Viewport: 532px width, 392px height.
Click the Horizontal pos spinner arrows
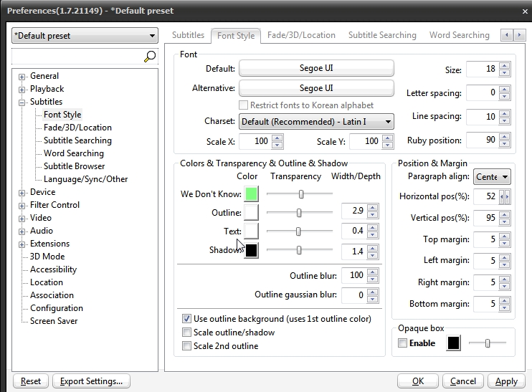[505, 197]
